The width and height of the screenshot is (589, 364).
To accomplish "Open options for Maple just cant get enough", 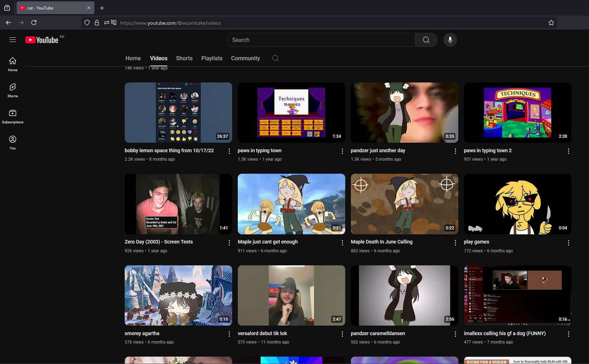I will click(x=342, y=243).
